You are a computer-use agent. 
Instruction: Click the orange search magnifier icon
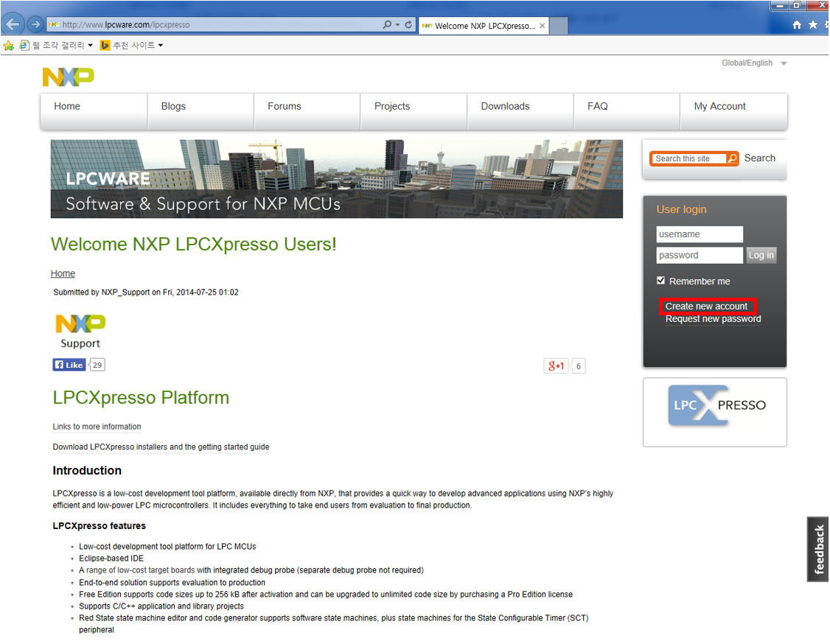(x=733, y=158)
